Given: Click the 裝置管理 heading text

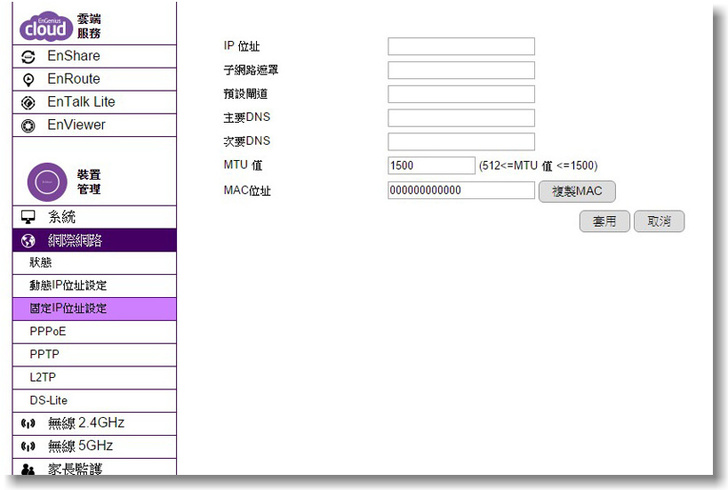Looking at the screenshot, I should [89, 182].
